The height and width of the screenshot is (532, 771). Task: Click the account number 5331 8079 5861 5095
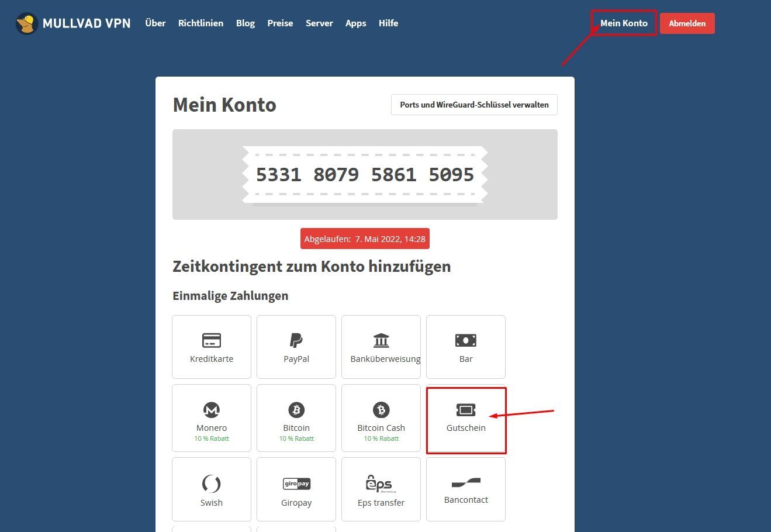(365, 175)
